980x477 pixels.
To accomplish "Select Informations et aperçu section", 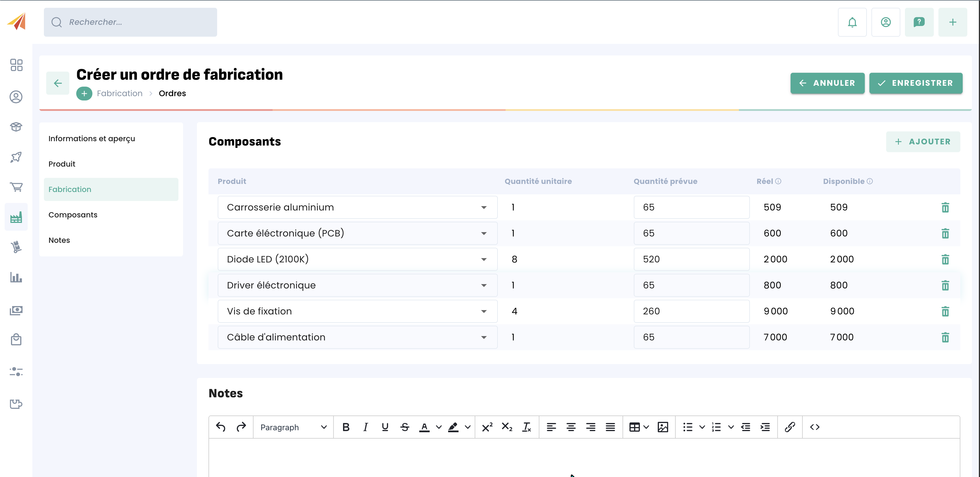I will pyautogui.click(x=92, y=139).
